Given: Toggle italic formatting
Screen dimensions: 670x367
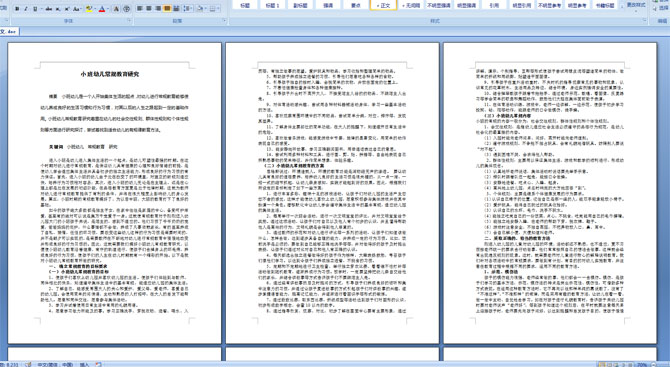Looking at the screenshot, I should click(26, 9).
